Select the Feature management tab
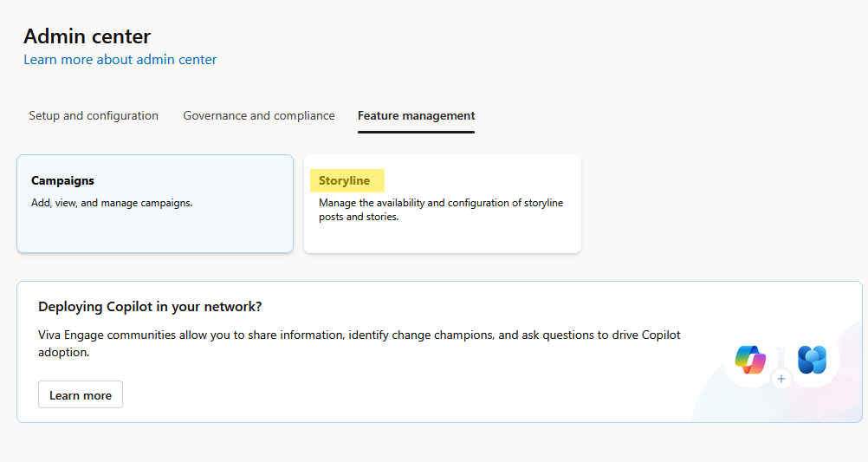The height and width of the screenshot is (462, 868). [417, 116]
